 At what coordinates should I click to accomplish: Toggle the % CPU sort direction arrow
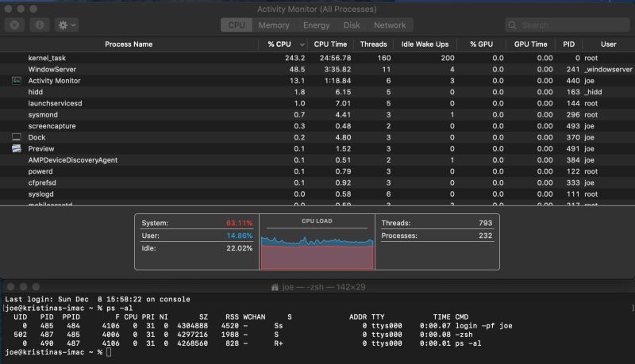(x=302, y=44)
